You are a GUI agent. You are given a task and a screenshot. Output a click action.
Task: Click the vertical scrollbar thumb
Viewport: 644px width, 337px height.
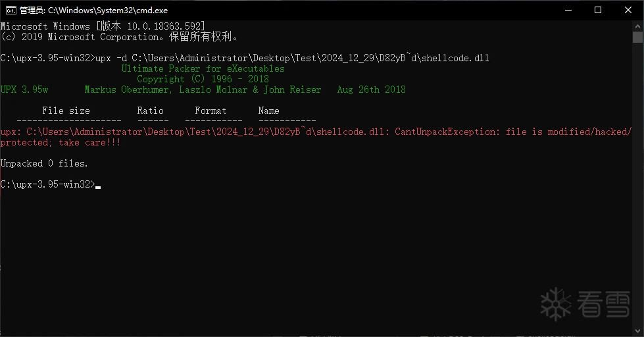[637, 37]
